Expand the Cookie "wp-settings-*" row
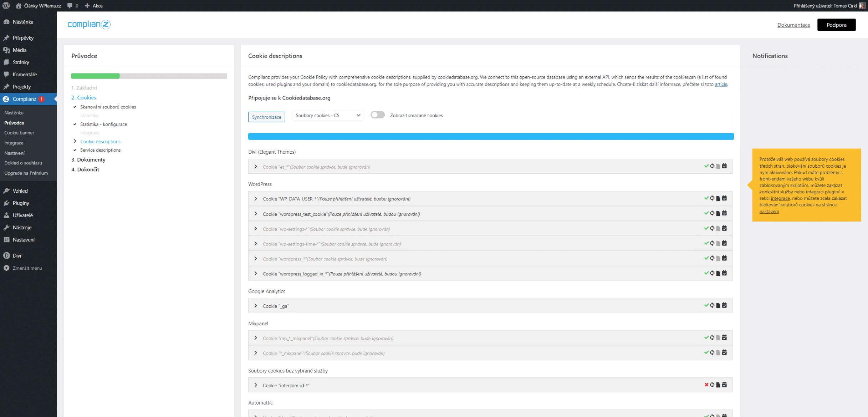 click(x=256, y=229)
